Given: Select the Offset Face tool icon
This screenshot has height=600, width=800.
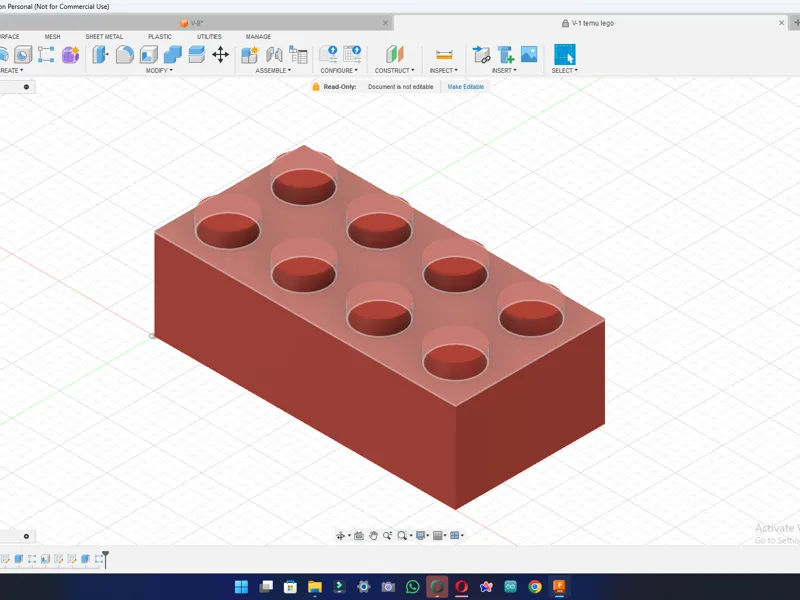Looking at the screenshot, I should click(196, 55).
